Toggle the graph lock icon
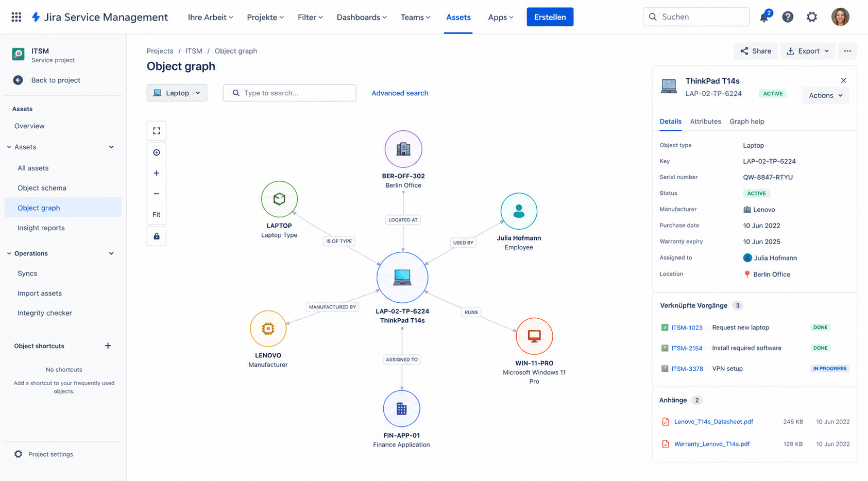The width and height of the screenshot is (868, 481). [x=157, y=236]
